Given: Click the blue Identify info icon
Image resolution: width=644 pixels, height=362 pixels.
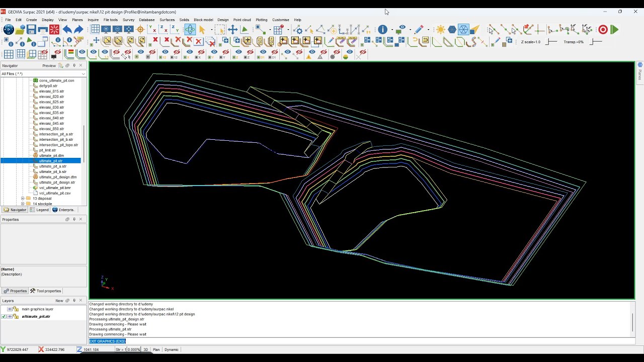Looking at the screenshot, I should point(383,29).
